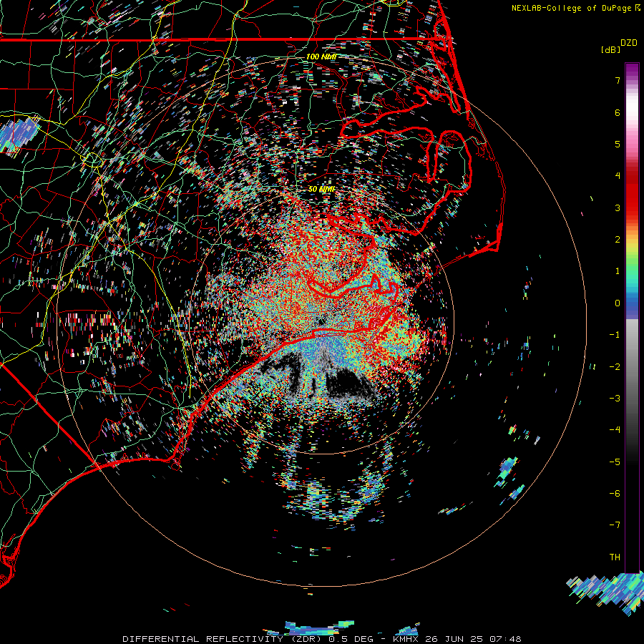The width and height of the screenshot is (644, 644).
Task: Click the -5 value on the scale
Action: pyautogui.click(x=615, y=462)
